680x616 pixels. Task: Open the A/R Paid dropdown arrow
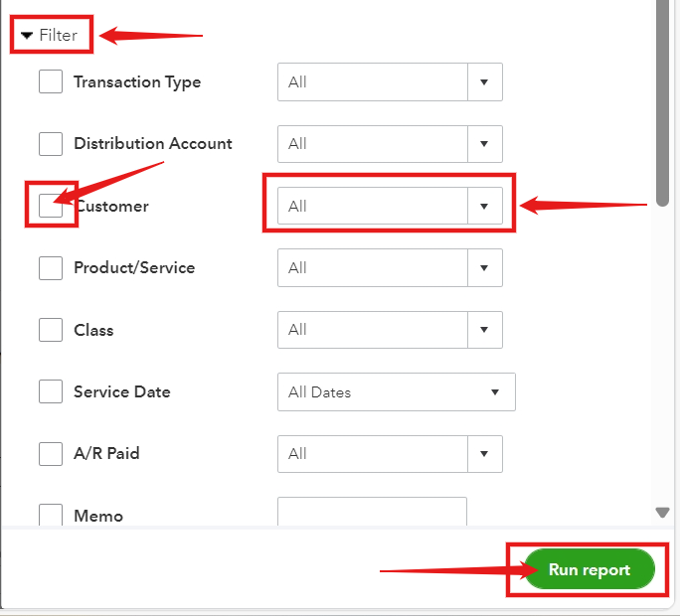coord(485,454)
